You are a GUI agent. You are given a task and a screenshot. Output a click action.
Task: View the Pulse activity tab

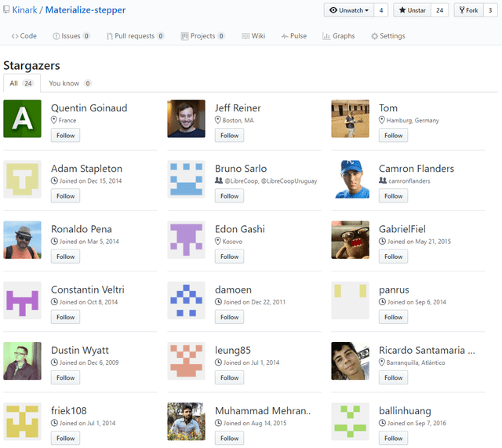(294, 36)
